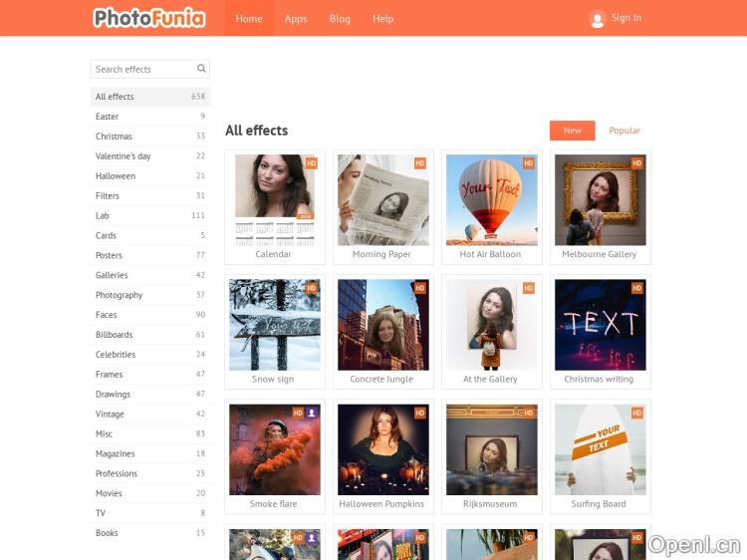
Task: Select the Halloween effects category
Action: pyautogui.click(x=150, y=175)
